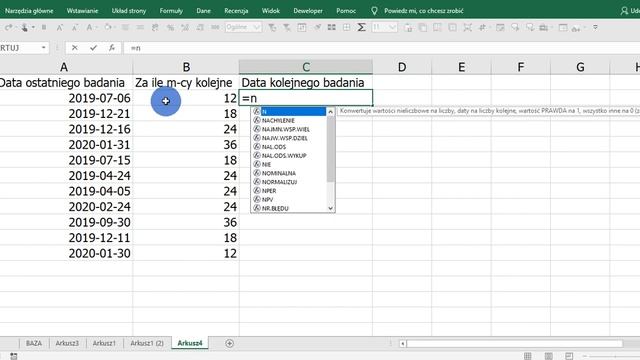
Task: Click the horizontal scrollbar left arrow
Action: 402,344
